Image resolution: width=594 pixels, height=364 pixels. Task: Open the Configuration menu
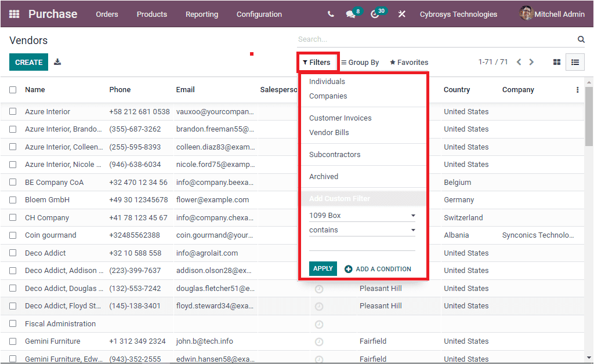pyautogui.click(x=259, y=14)
